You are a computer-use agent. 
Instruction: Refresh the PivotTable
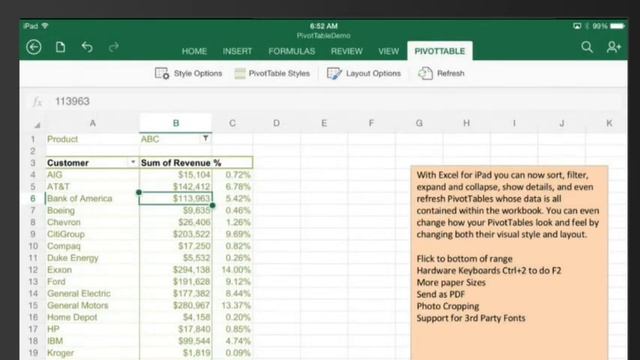(x=441, y=73)
